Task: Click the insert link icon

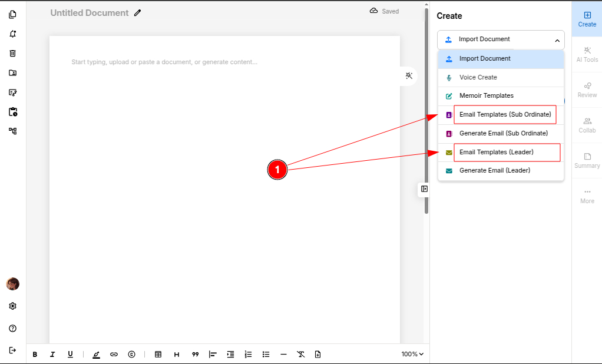Action: coord(114,355)
